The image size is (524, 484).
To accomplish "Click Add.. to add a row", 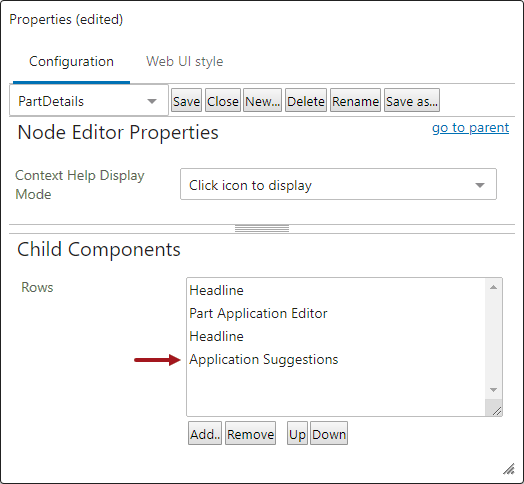I will tap(205, 434).
